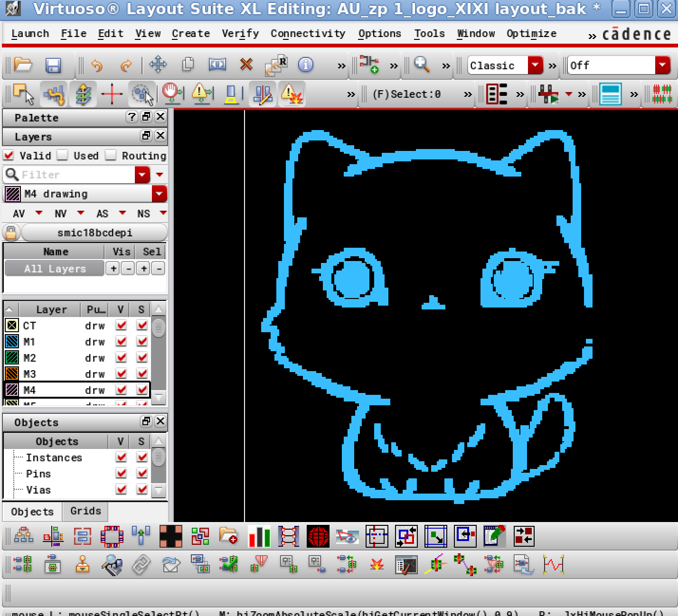Toggle visibility of Instances objects

click(x=121, y=457)
